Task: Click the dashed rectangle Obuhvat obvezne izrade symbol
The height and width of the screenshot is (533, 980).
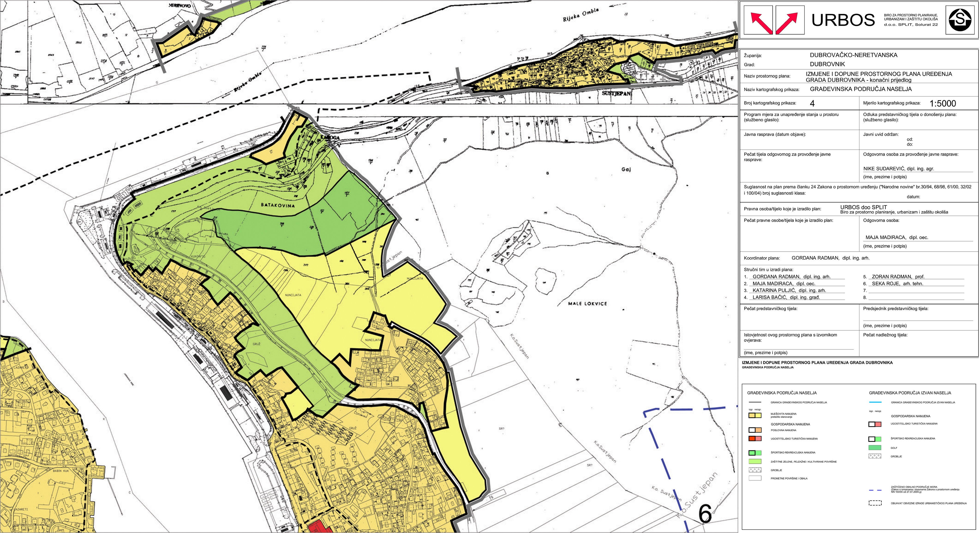Action: (x=875, y=503)
